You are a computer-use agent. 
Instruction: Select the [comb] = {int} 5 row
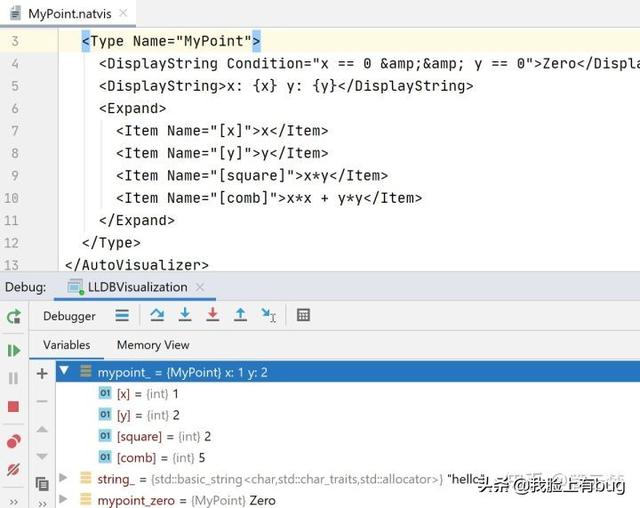point(348,458)
